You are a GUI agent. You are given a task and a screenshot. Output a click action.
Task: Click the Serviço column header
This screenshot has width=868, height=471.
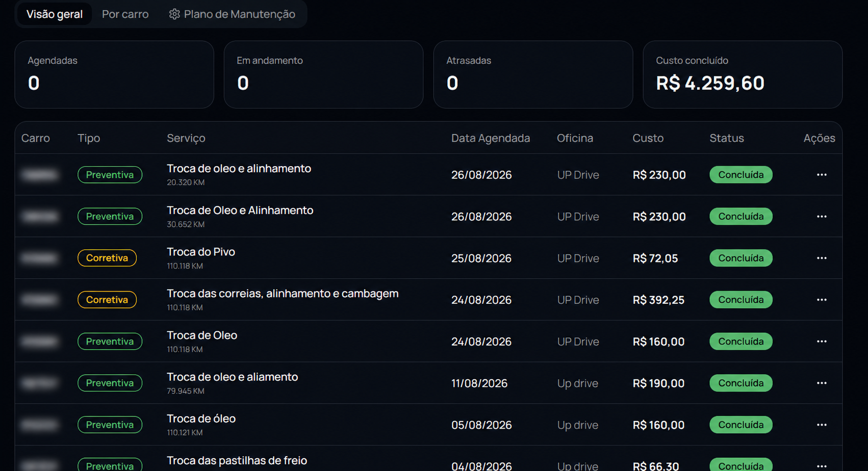coord(186,138)
